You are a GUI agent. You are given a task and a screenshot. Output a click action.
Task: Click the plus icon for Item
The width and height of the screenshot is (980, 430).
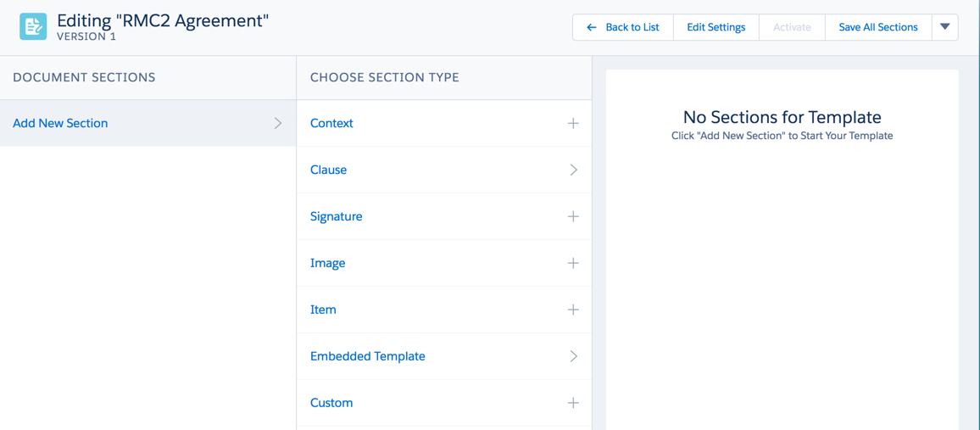(x=573, y=310)
